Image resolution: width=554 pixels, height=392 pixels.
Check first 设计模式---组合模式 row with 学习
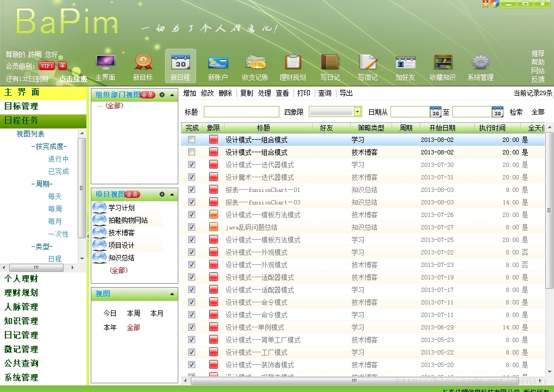pos(191,140)
